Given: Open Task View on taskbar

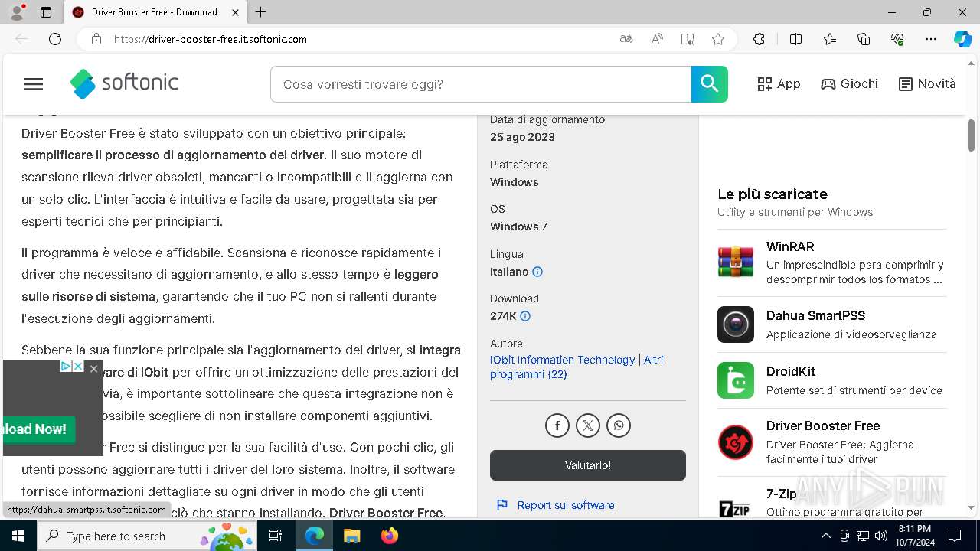Looking at the screenshot, I should tap(276, 536).
